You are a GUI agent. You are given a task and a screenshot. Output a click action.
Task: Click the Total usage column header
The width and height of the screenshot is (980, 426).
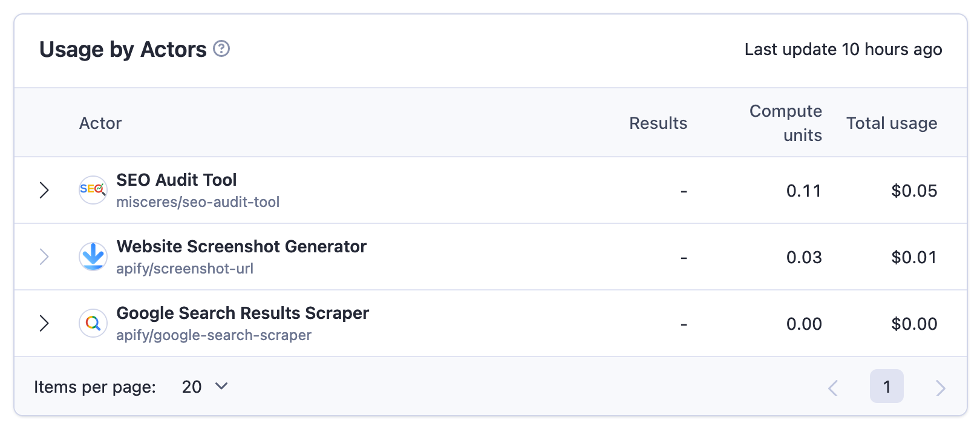pyautogui.click(x=892, y=123)
